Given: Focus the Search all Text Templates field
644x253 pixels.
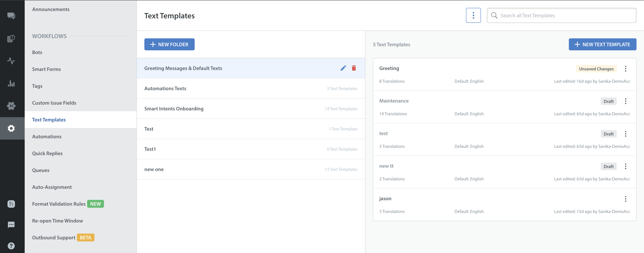Looking at the screenshot, I should [562, 16].
